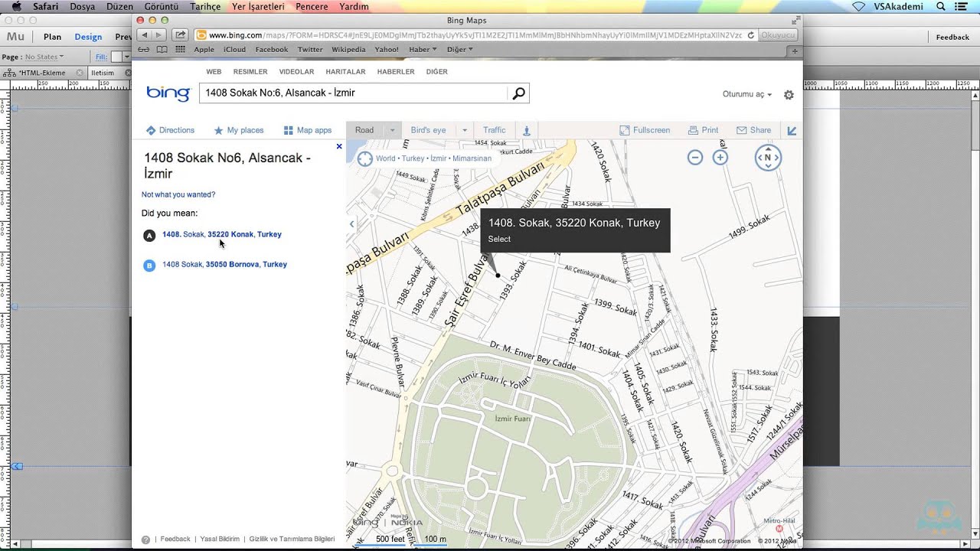980x551 pixels.
Task: Click the Safari back button
Action: pyautogui.click(x=145, y=35)
